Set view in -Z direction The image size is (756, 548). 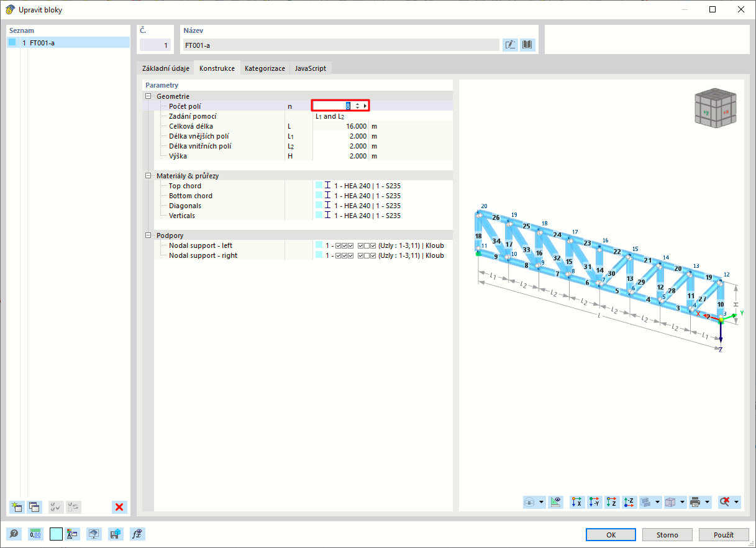point(629,501)
